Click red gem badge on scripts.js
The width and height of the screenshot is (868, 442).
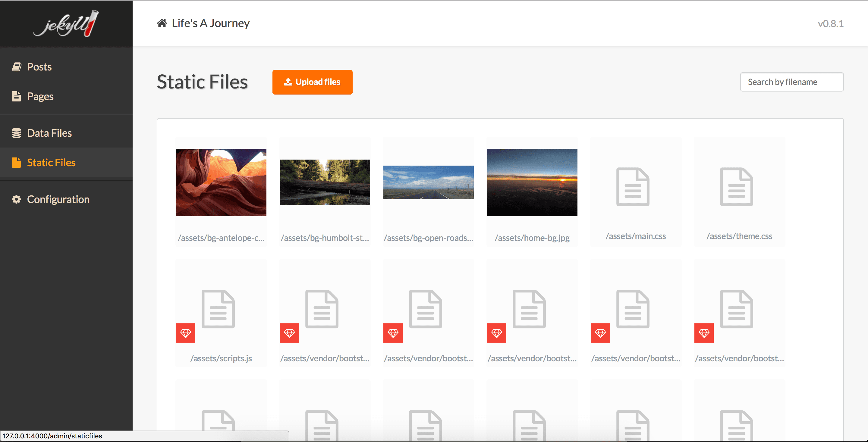185,333
